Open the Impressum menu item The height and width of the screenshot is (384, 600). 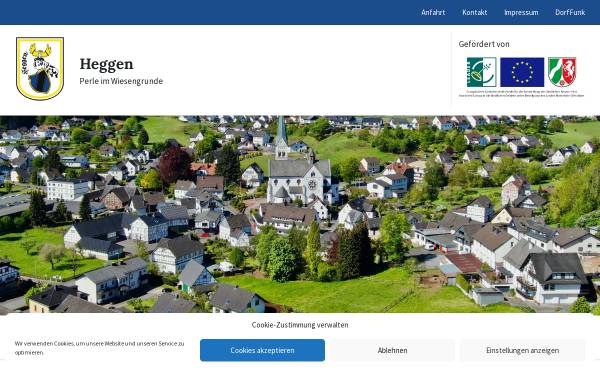521,12
